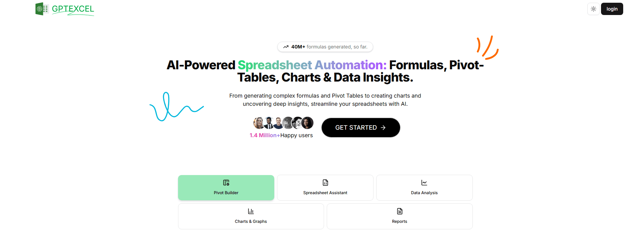Click the "1.4 Million+ Happy users" text
Viewport: 644px width, 230px height.
click(x=281, y=135)
